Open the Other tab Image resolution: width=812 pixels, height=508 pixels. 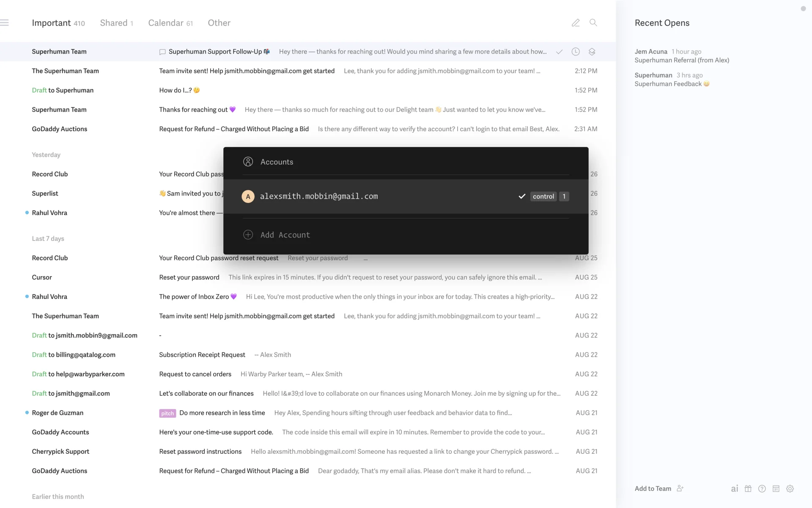(219, 23)
